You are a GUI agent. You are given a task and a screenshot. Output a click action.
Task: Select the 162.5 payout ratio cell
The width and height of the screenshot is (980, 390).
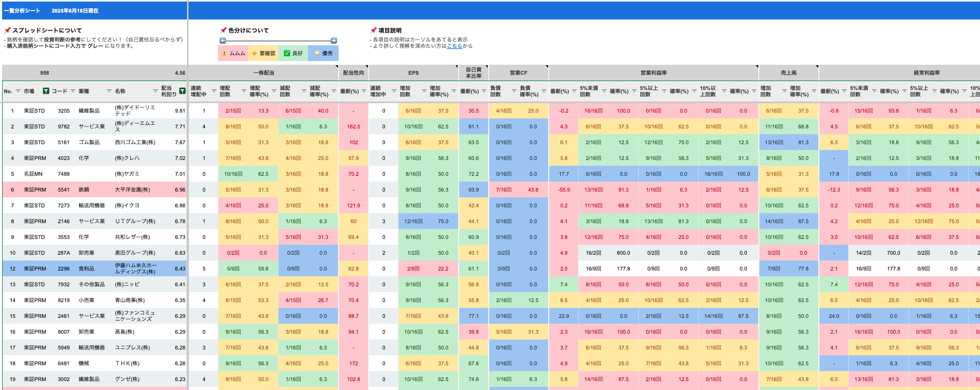pos(353,126)
